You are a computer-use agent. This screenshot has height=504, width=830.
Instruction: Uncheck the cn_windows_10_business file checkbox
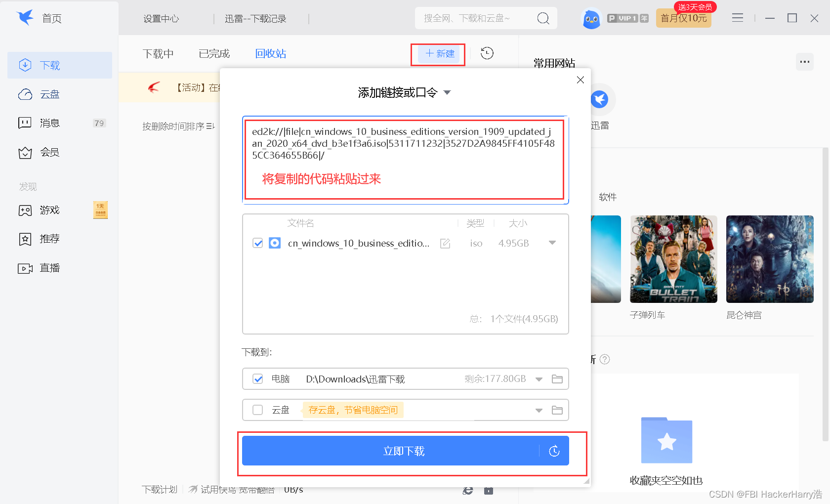point(257,243)
